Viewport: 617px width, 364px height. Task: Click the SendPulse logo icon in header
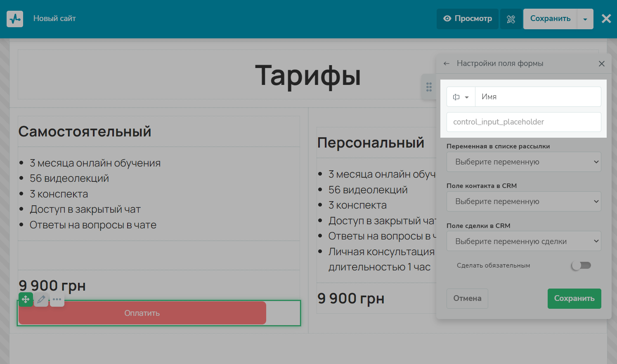pos(15,19)
